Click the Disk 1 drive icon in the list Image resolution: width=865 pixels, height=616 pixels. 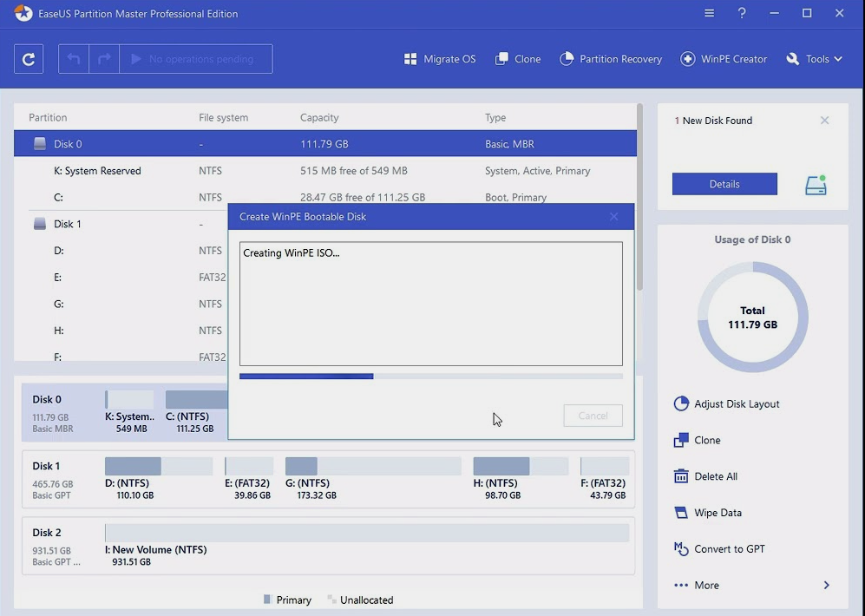coord(40,224)
